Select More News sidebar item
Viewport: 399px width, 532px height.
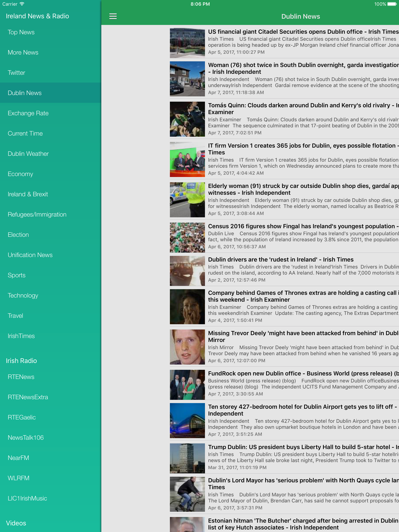[x=50, y=52]
